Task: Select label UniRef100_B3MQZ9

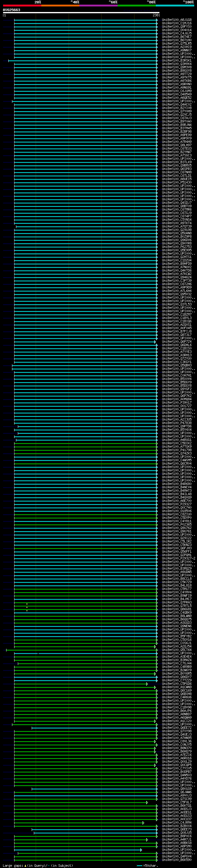Action: coord(177,568)
